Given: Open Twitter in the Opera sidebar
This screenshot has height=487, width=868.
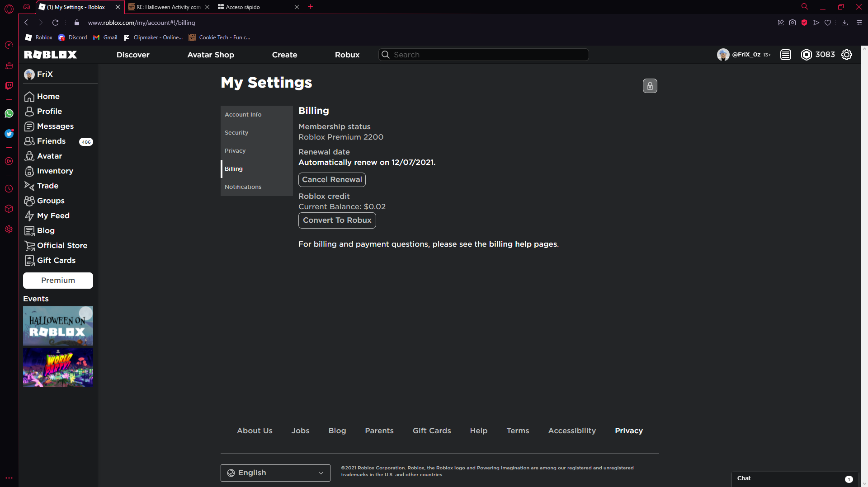Looking at the screenshot, I should [x=9, y=134].
